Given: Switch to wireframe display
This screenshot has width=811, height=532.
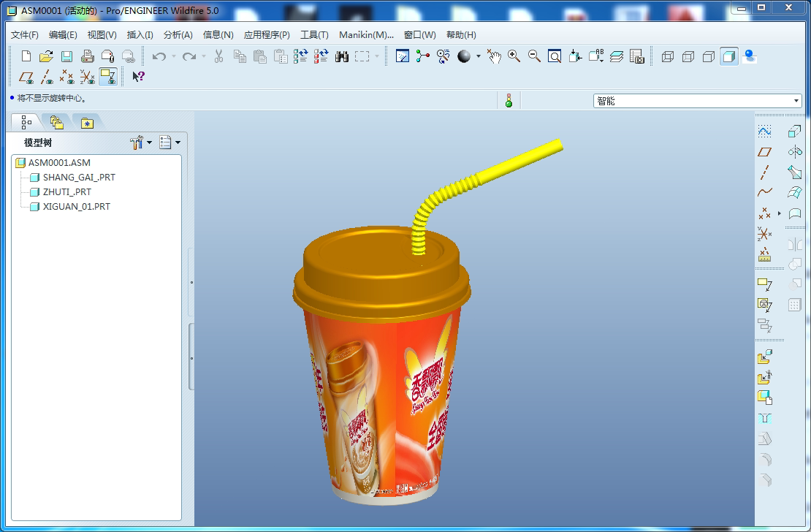Looking at the screenshot, I should click(668, 56).
